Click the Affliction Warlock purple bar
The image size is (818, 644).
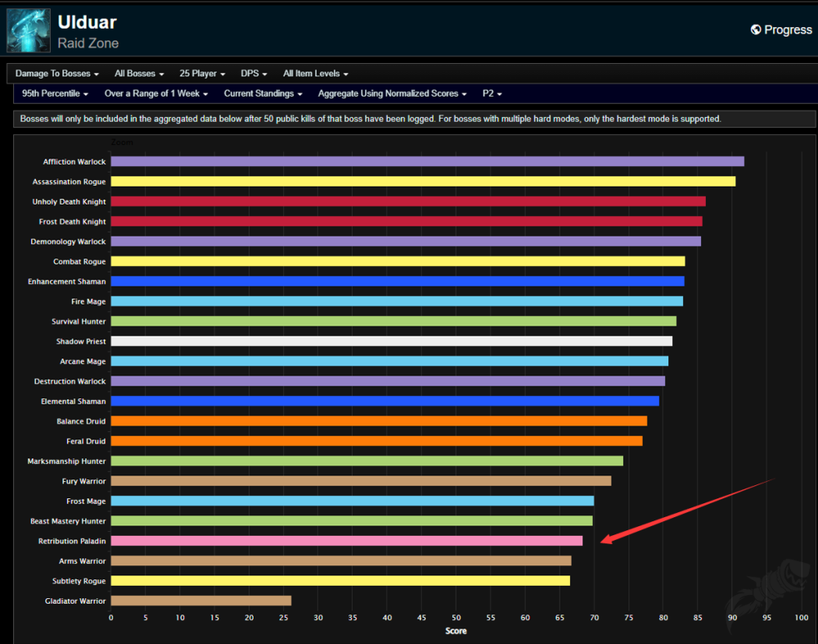point(427,161)
